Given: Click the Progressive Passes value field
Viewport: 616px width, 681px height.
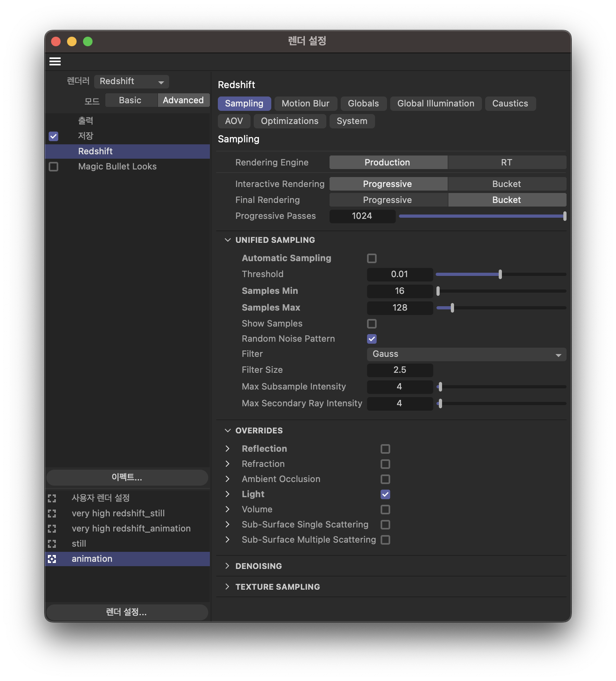Looking at the screenshot, I should click(x=362, y=216).
